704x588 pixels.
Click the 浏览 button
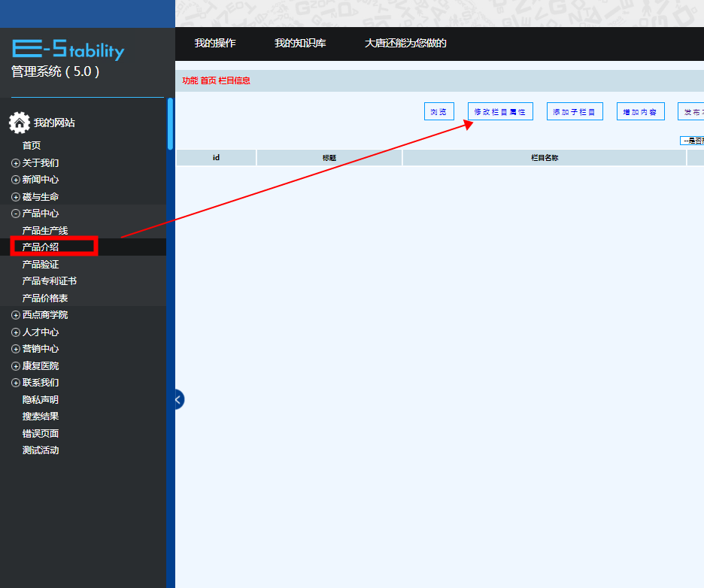(439, 111)
